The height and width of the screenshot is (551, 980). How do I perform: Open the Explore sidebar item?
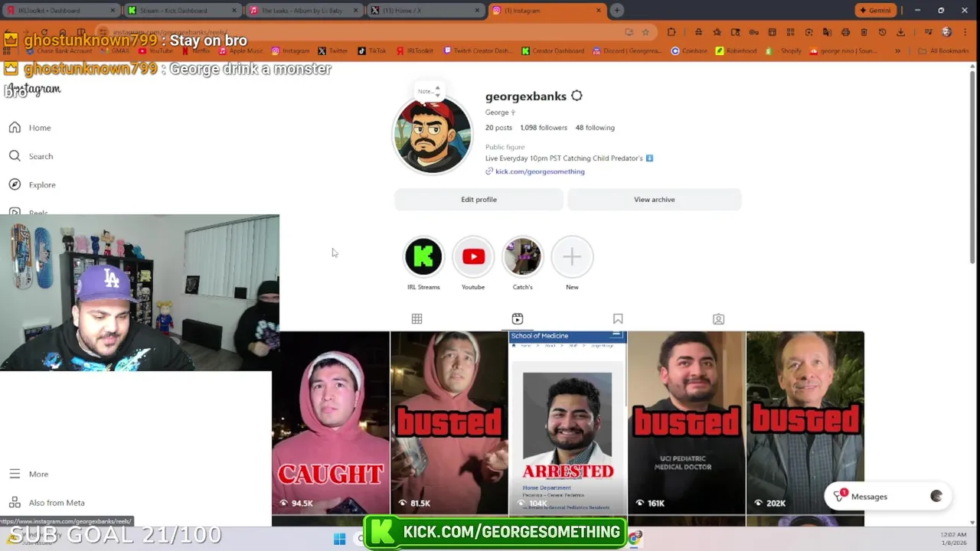pos(33,184)
